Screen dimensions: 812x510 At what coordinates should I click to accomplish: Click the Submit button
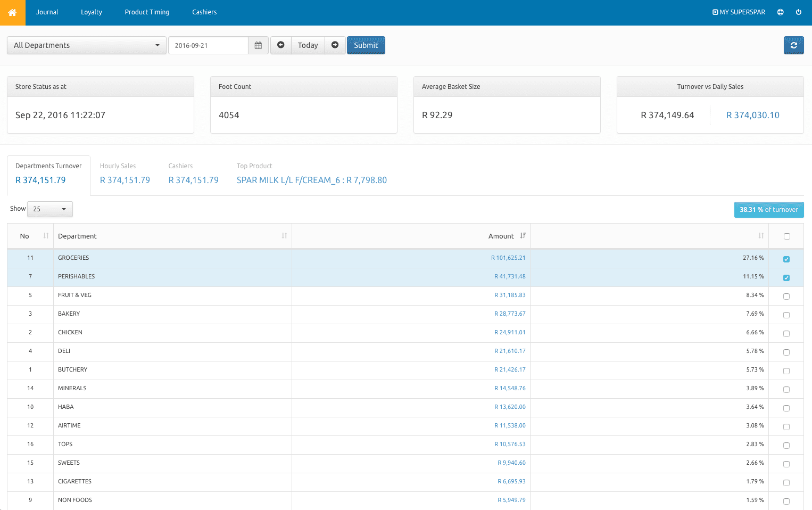(366, 45)
